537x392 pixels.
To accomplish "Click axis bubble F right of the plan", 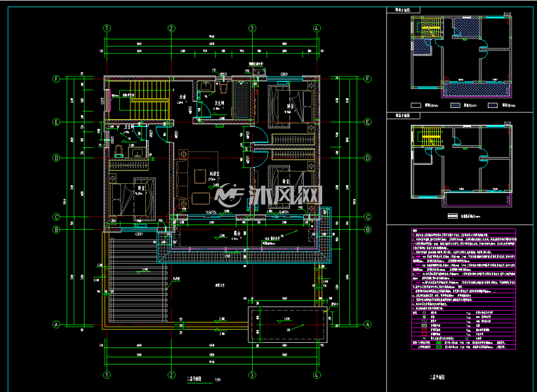I will pyautogui.click(x=367, y=79).
